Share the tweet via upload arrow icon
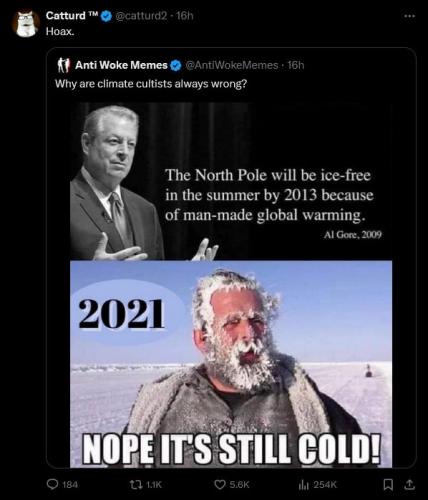 click(410, 484)
